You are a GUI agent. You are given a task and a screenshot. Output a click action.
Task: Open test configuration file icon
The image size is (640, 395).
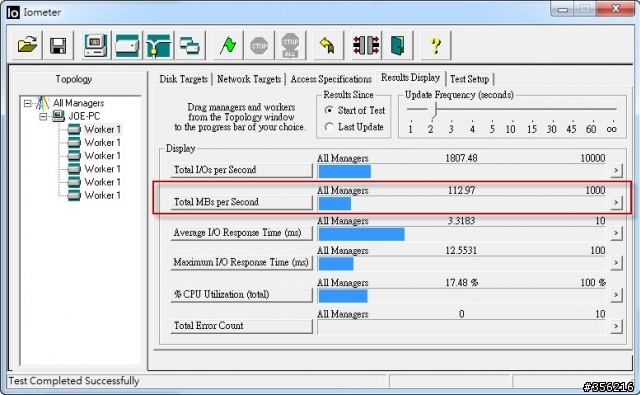click(x=27, y=45)
